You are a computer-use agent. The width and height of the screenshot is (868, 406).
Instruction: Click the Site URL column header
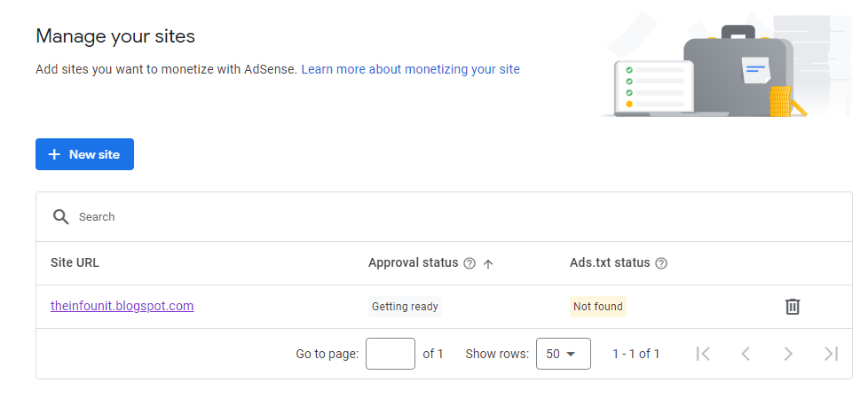click(81, 263)
